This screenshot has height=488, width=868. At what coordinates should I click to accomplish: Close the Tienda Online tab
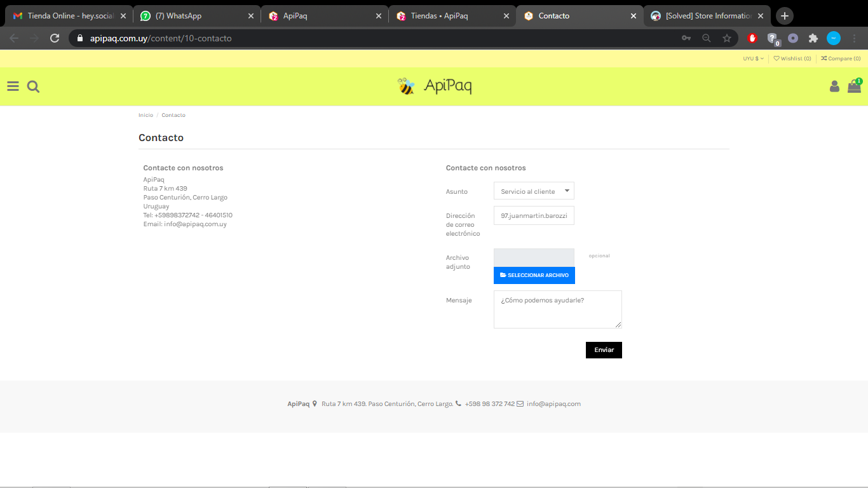[x=123, y=16]
